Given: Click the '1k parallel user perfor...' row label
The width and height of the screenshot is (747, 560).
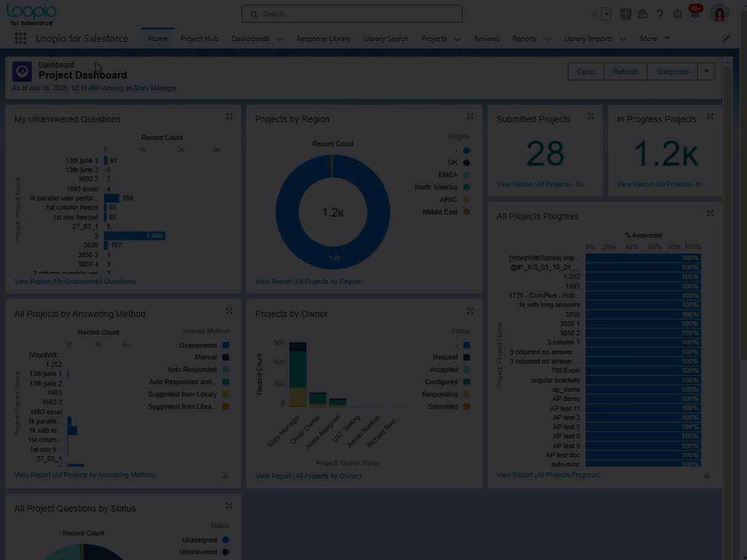Looking at the screenshot, I should 63,198.
